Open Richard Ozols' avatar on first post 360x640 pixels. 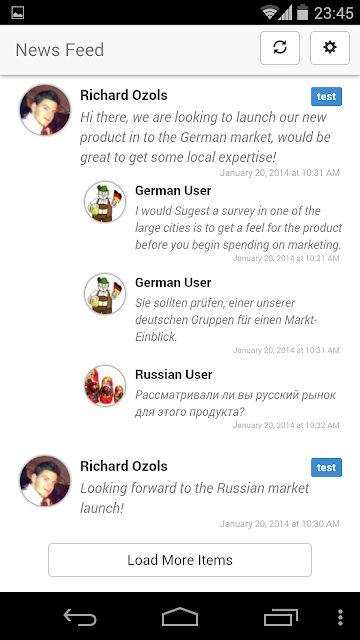point(45,110)
